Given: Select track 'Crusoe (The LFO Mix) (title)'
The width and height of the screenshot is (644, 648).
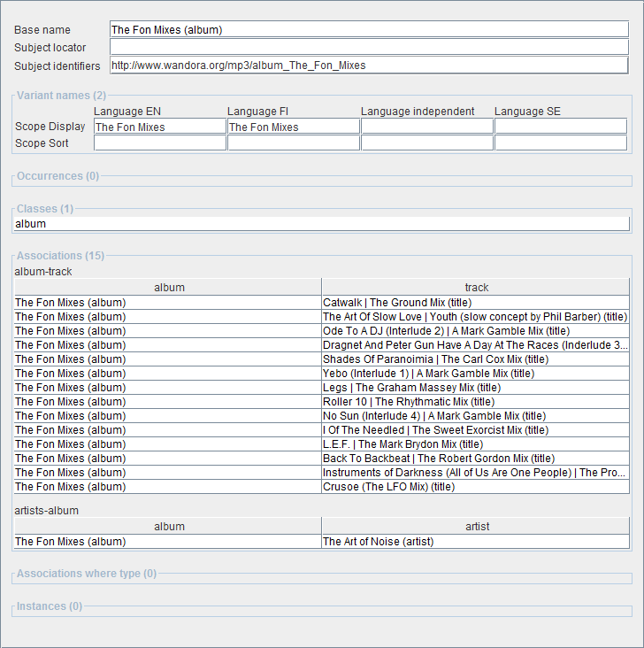Looking at the screenshot, I should tap(475, 486).
